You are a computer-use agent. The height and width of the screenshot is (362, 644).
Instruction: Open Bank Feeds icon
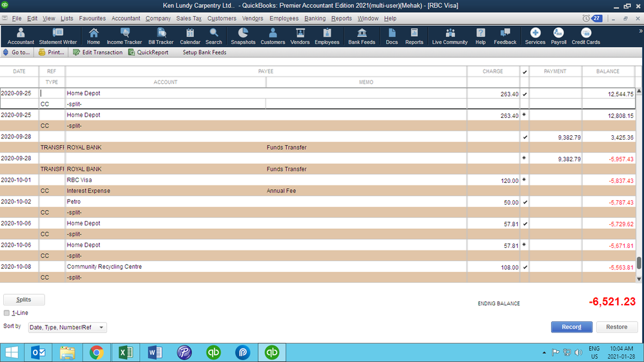(362, 36)
